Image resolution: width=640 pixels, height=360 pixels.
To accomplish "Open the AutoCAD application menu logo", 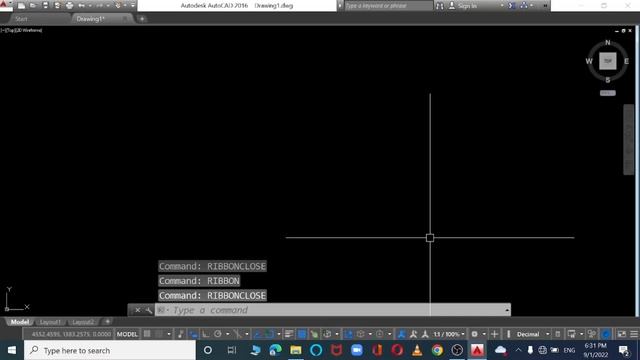I will (x=4, y=5).
